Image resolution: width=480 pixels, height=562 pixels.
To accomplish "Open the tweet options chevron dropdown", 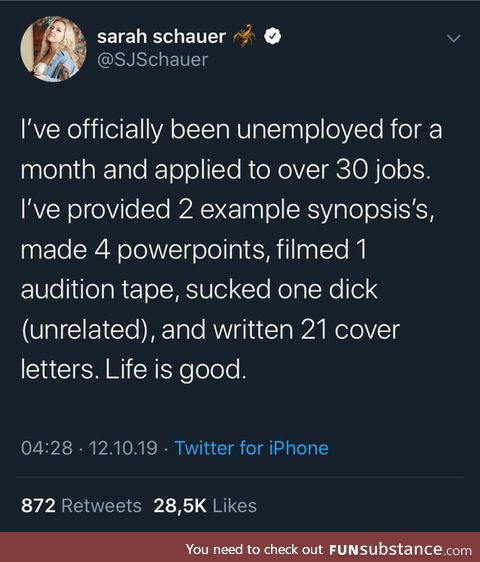I will pos(454,38).
